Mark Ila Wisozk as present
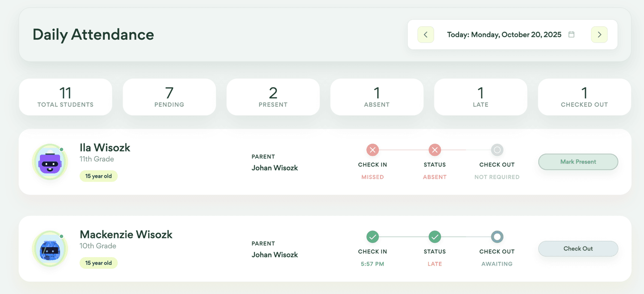Image resolution: width=644 pixels, height=294 pixels. click(578, 162)
